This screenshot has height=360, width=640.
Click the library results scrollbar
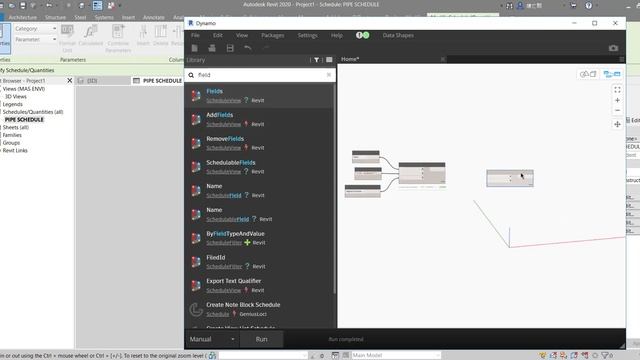pyautogui.click(x=335, y=188)
